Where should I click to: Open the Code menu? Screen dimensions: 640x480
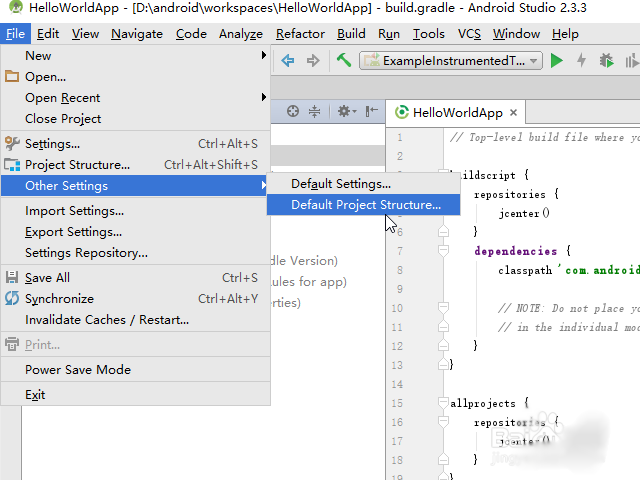tap(191, 34)
